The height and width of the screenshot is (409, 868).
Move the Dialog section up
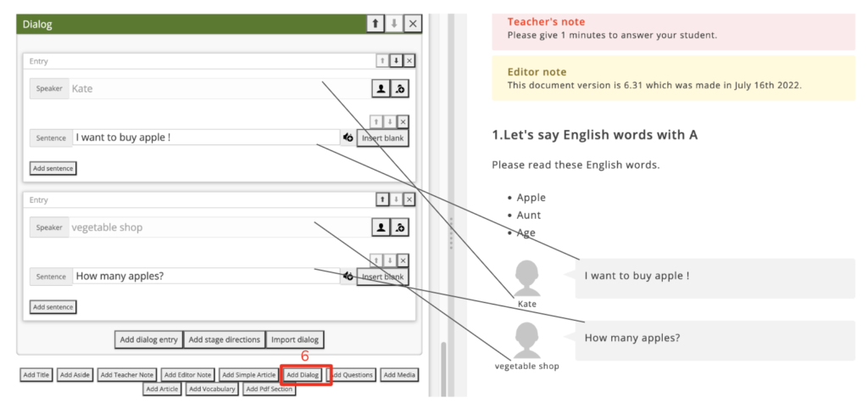(x=376, y=24)
